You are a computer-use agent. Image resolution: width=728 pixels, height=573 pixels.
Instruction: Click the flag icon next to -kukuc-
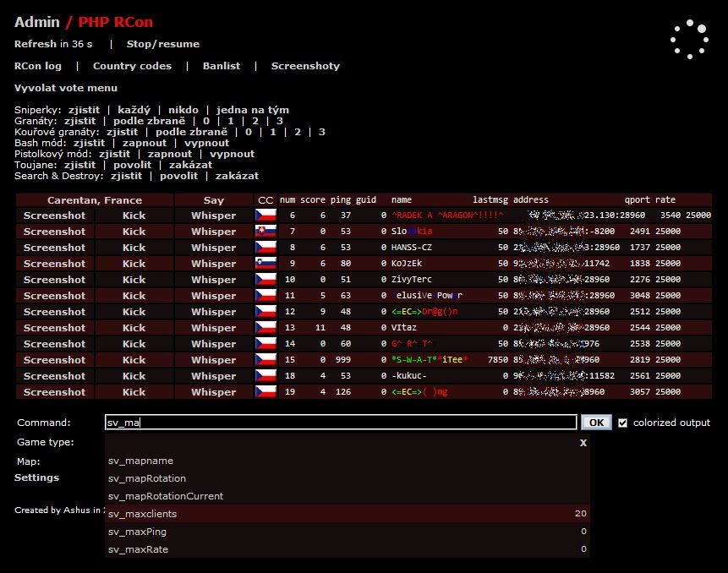(x=265, y=376)
